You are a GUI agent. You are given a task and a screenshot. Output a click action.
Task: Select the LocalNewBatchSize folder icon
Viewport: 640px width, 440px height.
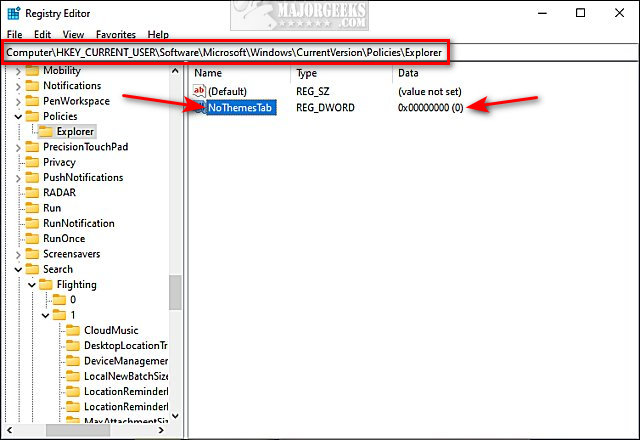click(x=73, y=376)
